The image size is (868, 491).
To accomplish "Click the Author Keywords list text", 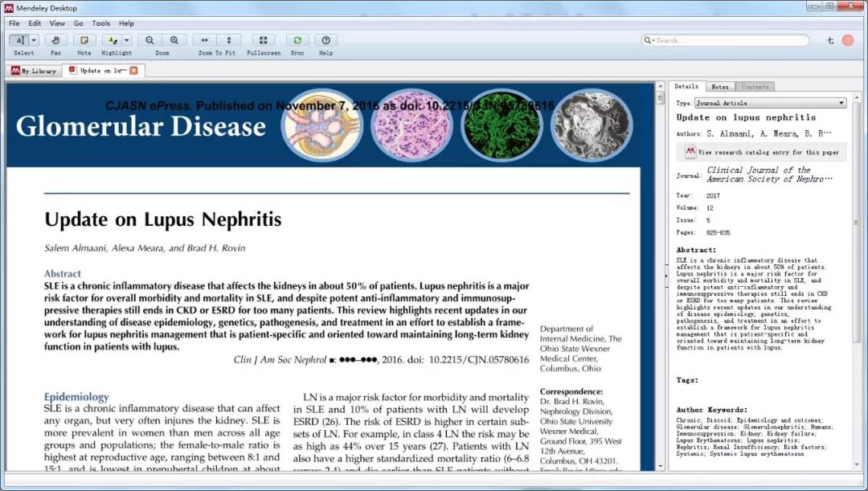I will (755, 436).
